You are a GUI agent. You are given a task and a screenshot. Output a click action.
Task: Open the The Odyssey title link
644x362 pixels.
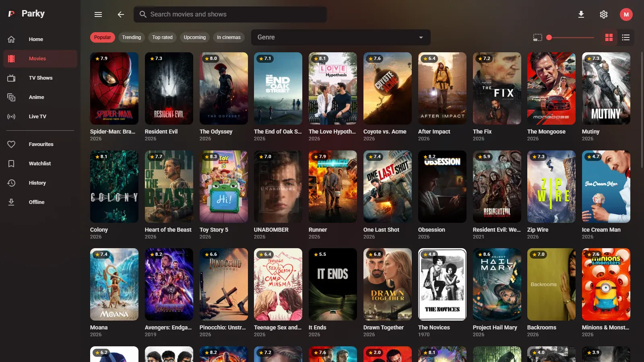(x=216, y=132)
